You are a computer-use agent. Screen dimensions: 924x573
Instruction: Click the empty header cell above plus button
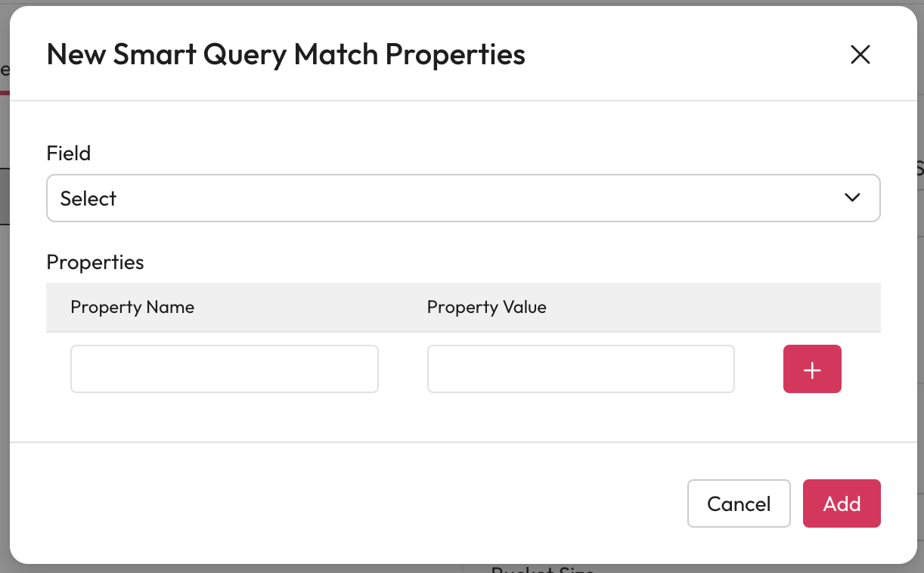point(812,307)
